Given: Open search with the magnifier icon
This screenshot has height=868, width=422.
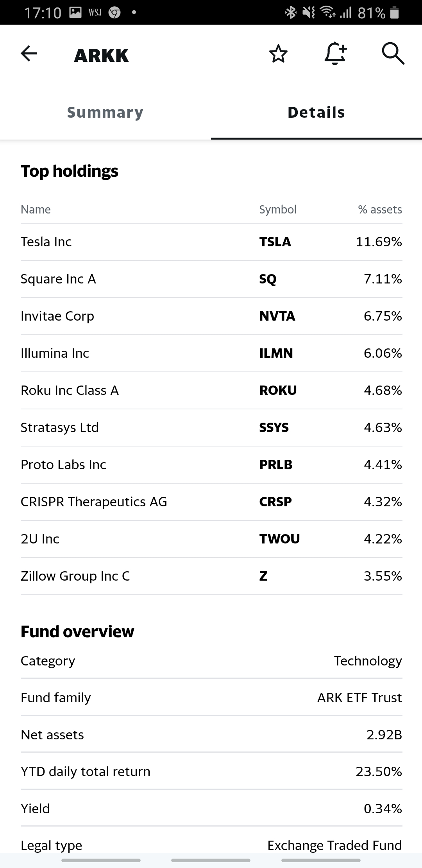Looking at the screenshot, I should pyautogui.click(x=393, y=54).
